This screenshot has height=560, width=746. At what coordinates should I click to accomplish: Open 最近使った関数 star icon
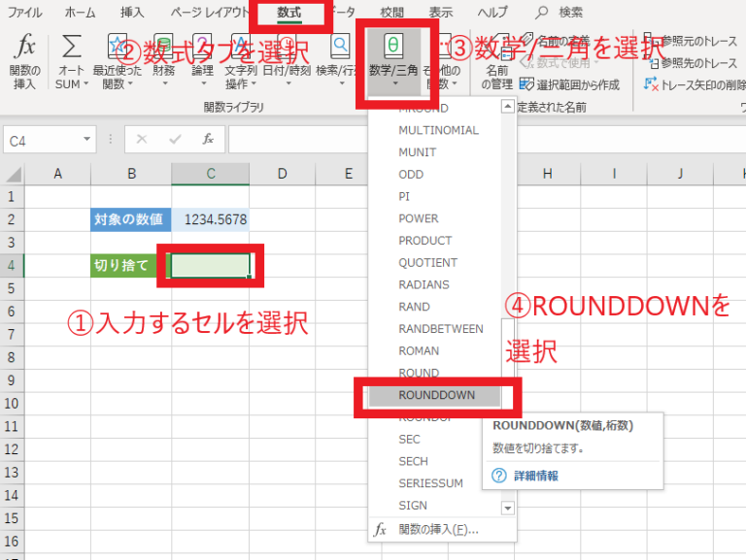coord(117,46)
